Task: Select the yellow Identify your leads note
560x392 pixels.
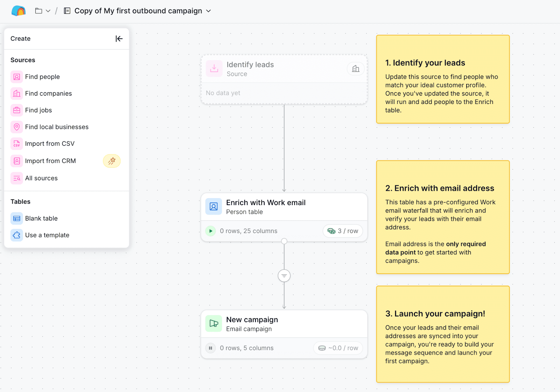Action: click(x=443, y=79)
